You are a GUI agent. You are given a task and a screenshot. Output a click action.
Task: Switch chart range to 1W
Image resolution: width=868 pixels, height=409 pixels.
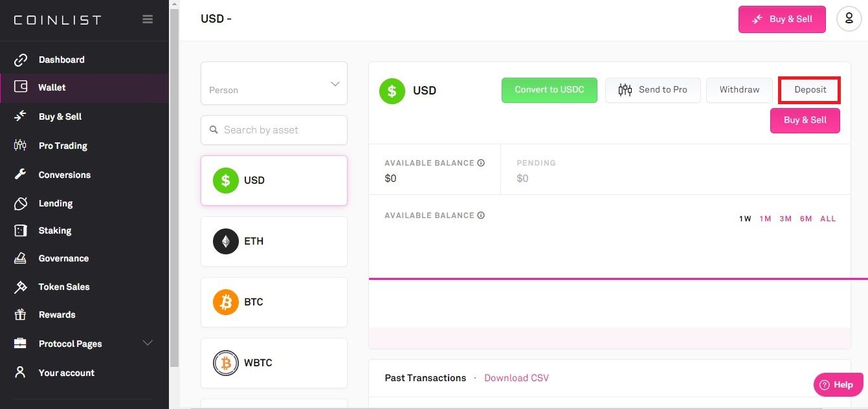[745, 219]
